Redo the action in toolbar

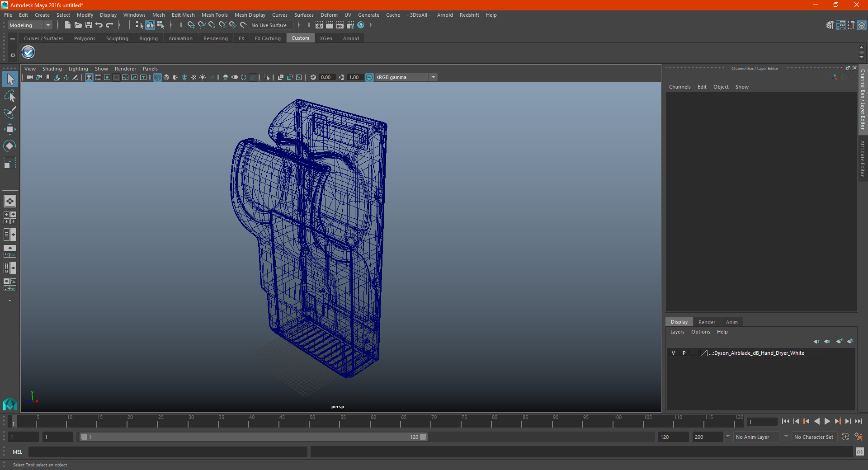coord(109,25)
